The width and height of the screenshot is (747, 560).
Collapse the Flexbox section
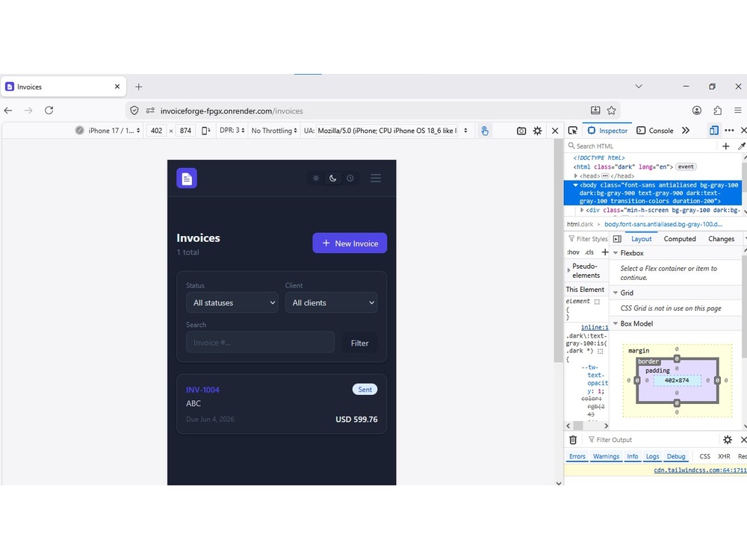[x=616, y=253]
